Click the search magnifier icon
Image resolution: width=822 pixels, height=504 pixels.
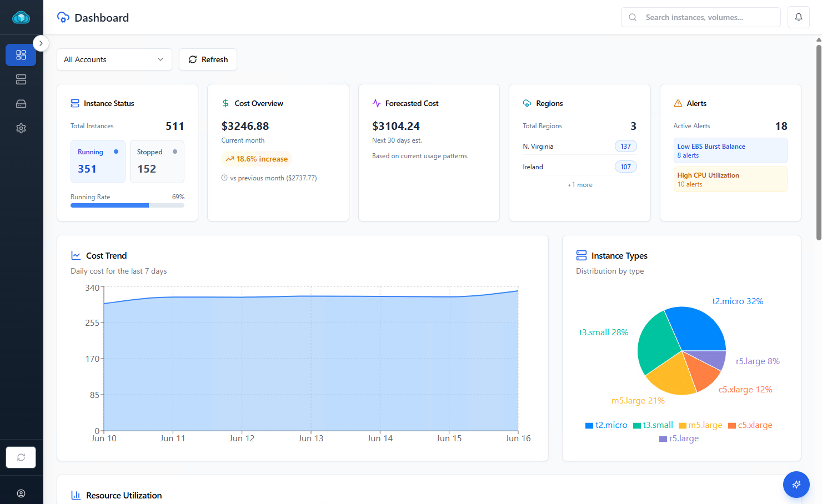click(x=633, y=17)
